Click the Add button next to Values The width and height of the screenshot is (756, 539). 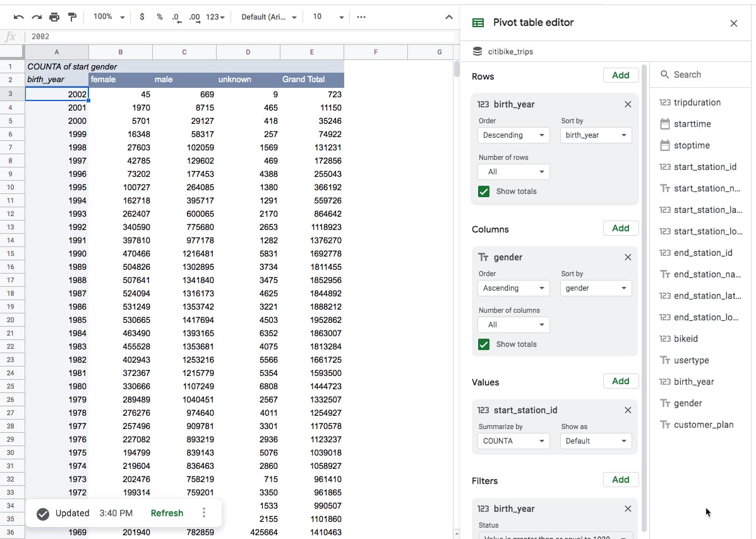(x=620, y=381)
